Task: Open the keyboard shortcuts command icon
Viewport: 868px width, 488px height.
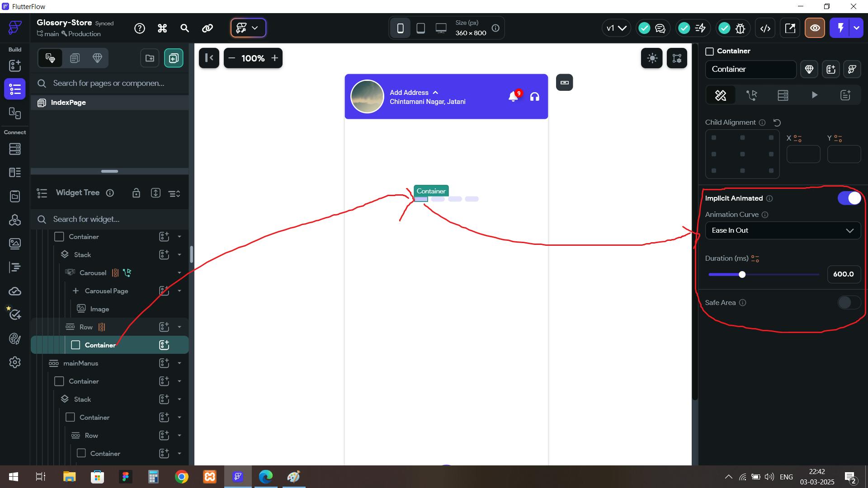Action: point(162,28)
